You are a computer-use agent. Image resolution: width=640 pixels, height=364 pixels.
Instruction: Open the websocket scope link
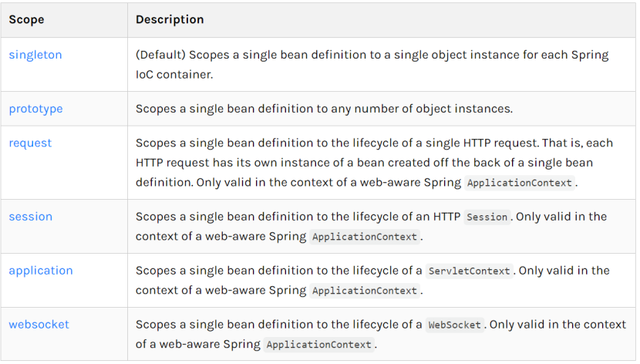tap(39, 325)
